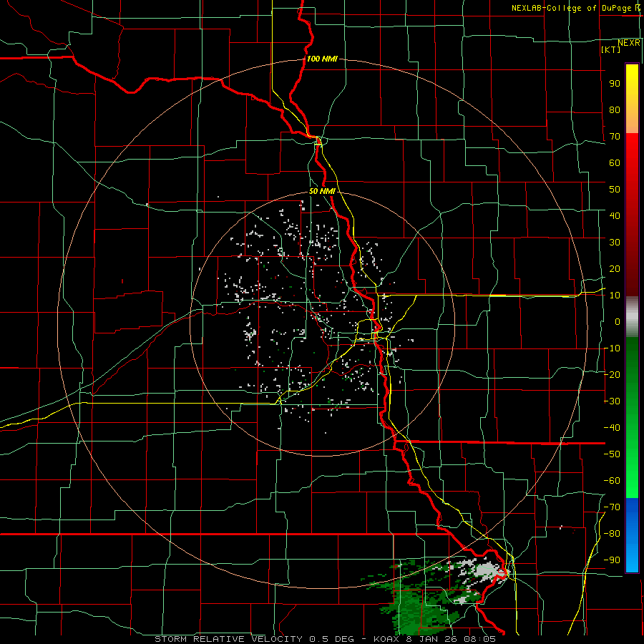This screenshot has width=644, height=644.
Task: Click the "100 NMI" range ring label
Action: point(322,59)
